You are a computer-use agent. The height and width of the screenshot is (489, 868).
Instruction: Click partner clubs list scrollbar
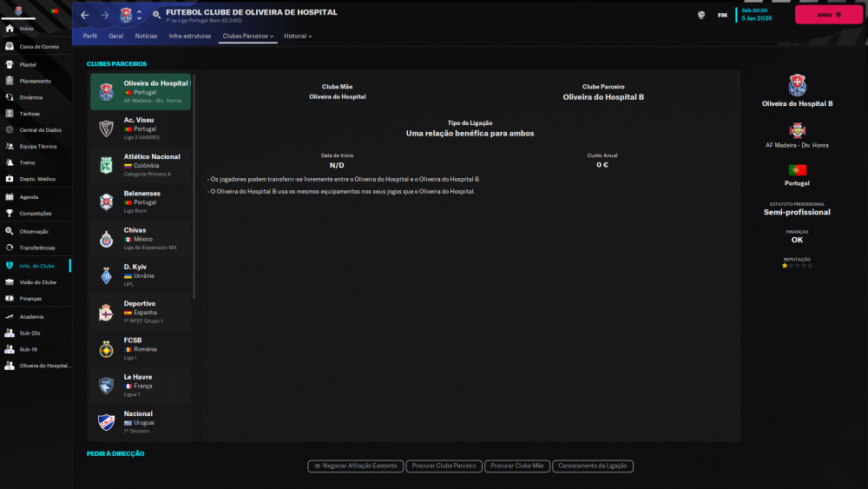tap(194, 186)
